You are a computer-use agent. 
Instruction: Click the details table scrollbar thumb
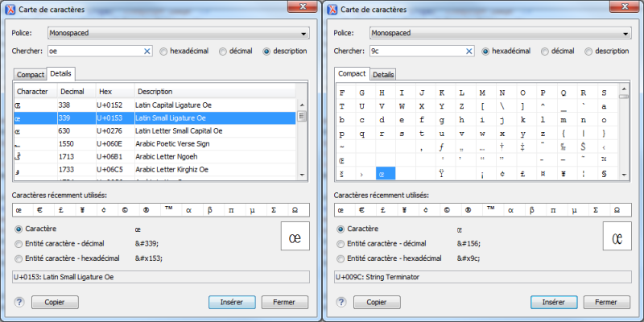click(302, 116)
